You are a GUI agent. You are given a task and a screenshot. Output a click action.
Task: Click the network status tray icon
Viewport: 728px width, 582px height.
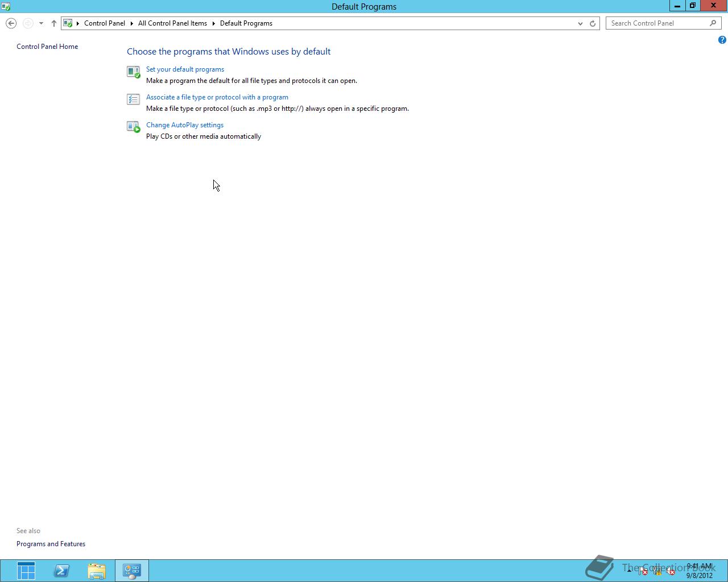(x=657, y=571)
